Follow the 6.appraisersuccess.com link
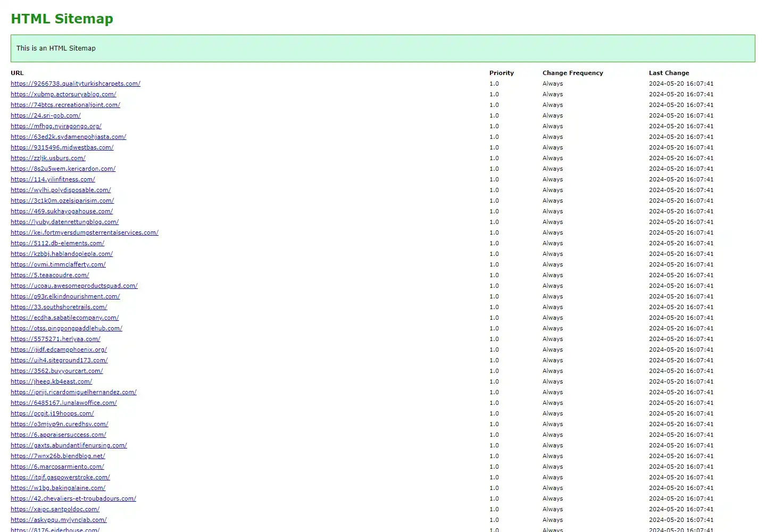Screen dimensions: 766x532 click(59, 435)
